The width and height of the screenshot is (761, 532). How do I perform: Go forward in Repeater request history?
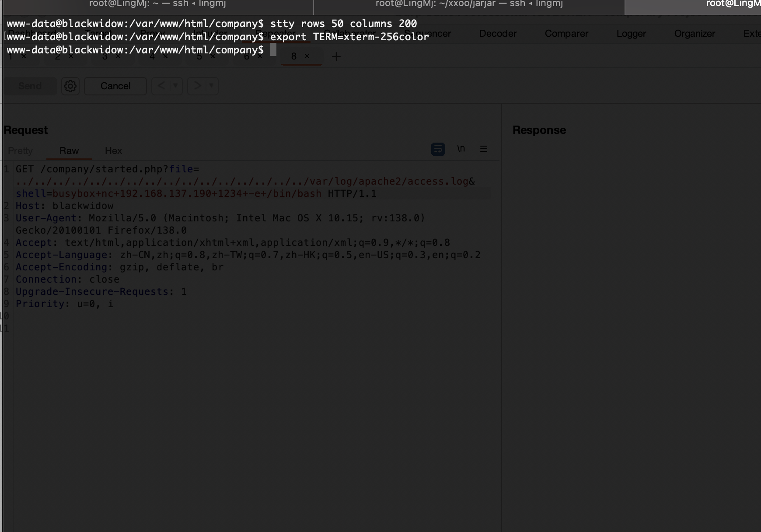point(197,86)
